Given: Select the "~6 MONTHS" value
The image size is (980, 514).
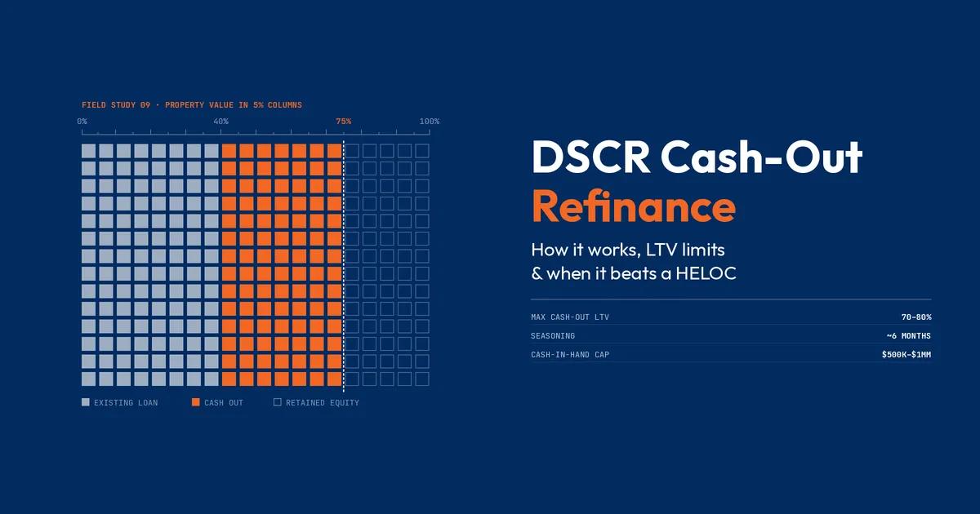Looking at the screenshot, I should [910, 336].
